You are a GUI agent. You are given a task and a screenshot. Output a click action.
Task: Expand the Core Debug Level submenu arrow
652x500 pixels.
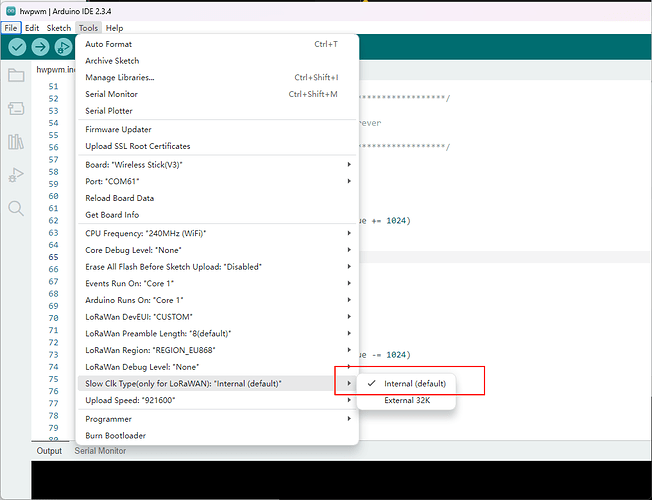tap(349, 250)
